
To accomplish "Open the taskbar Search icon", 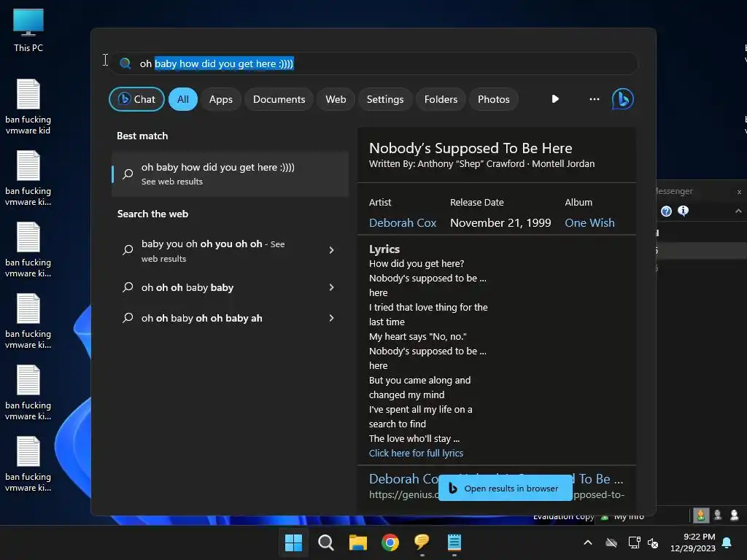I will coord(326,542).
